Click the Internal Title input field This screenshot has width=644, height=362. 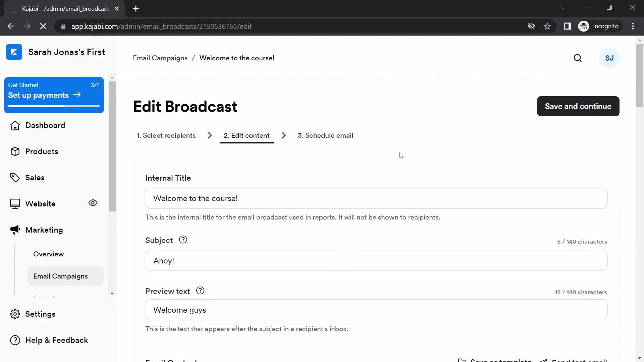click(x=376, y=198)
